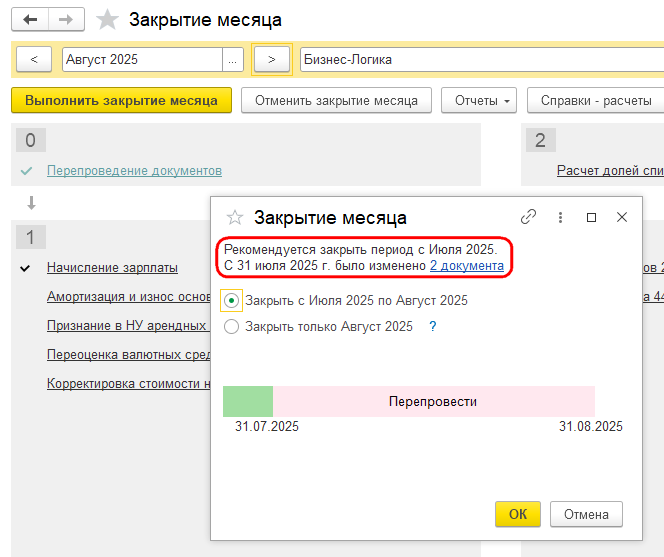Open Начисление зарплаты operation
The image size is (664, 557).
[x=112, y=267]
